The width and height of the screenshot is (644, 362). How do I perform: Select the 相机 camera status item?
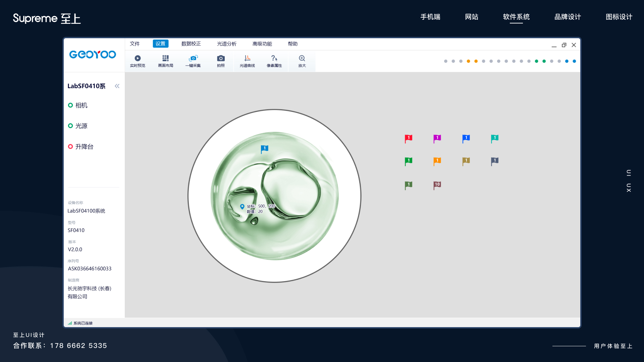[81, 105]
